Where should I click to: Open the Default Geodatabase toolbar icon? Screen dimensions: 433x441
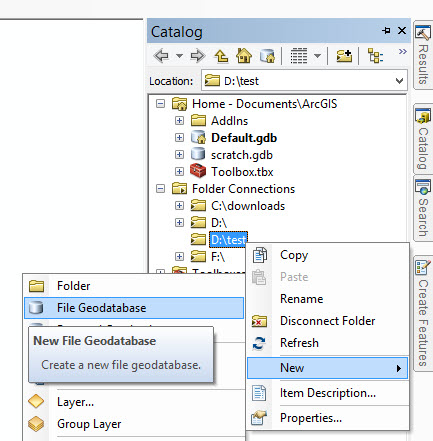tap(268, 56)
